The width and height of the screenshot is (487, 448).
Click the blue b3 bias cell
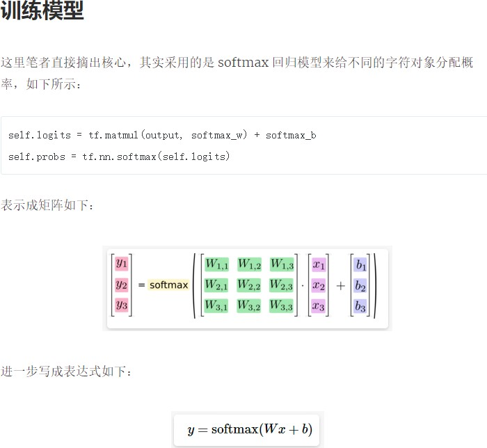pyautogui.click(x=360, y=306)
